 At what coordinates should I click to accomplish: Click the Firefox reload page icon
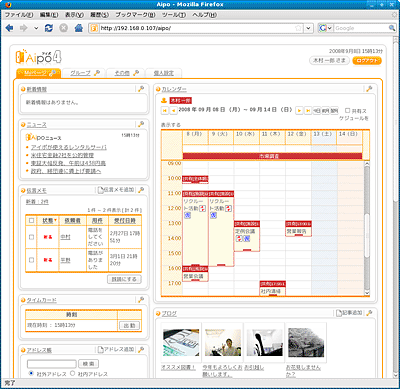[x=49, y=28]
